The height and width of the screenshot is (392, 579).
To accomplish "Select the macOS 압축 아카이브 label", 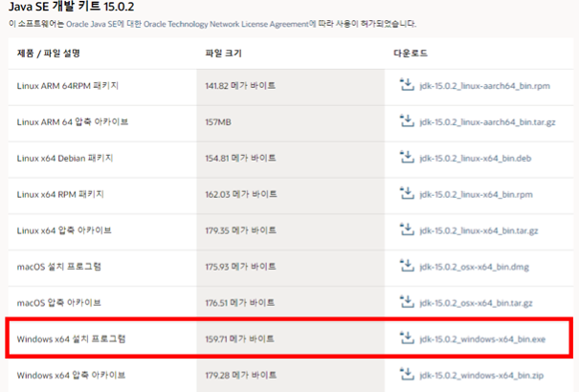I will (59, 302).
